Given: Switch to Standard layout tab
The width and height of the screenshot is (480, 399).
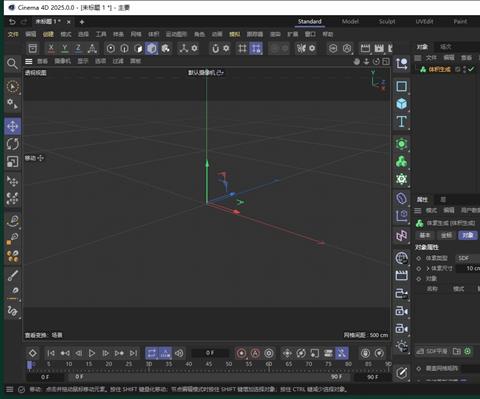Looking at the screenshot, I should click(310, 22).
